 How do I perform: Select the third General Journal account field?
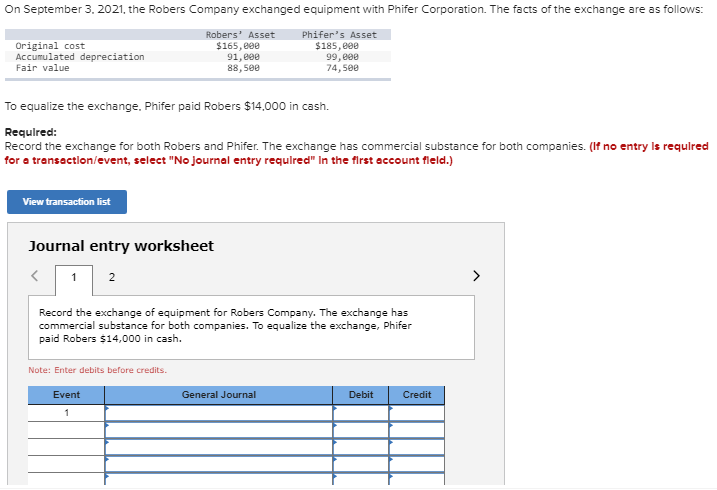219,447
